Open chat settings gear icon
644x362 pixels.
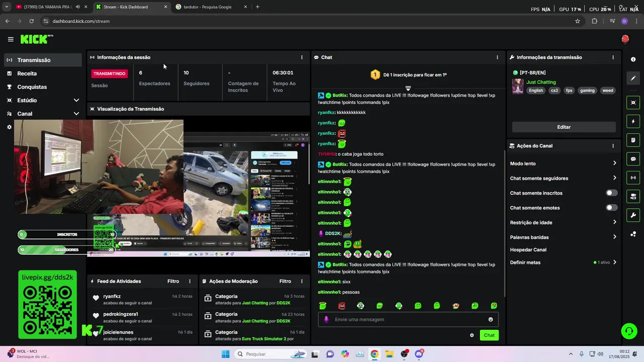coord(472,335)
